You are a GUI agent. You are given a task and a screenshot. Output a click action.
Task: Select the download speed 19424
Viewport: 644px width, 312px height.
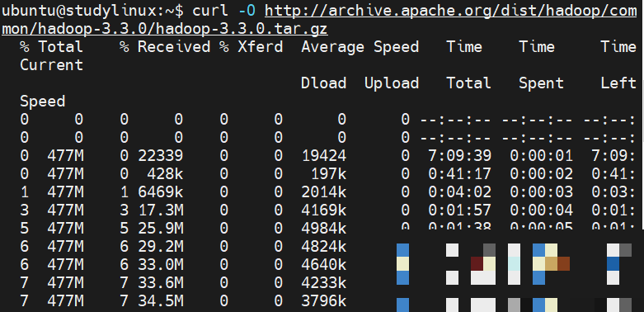(324, 156)
